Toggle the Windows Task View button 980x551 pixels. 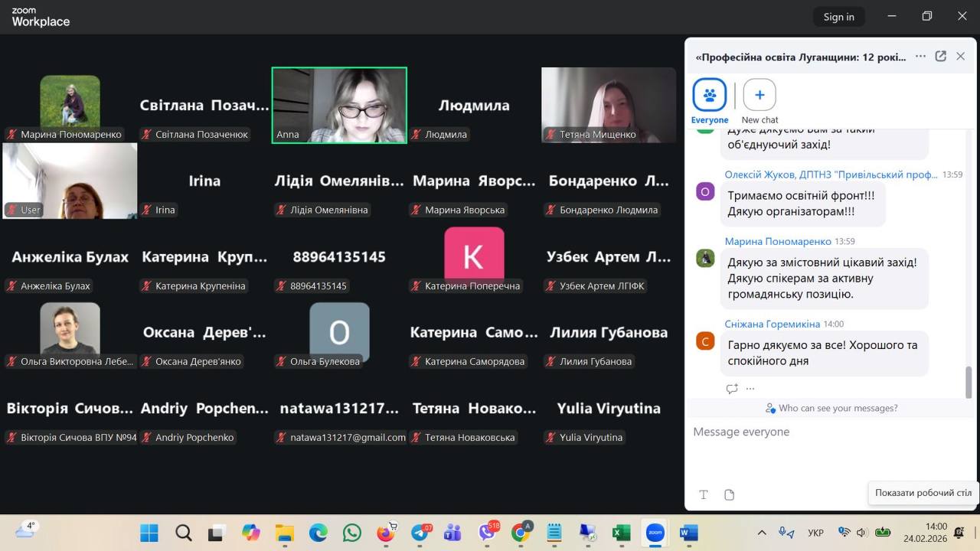(217, 533)
